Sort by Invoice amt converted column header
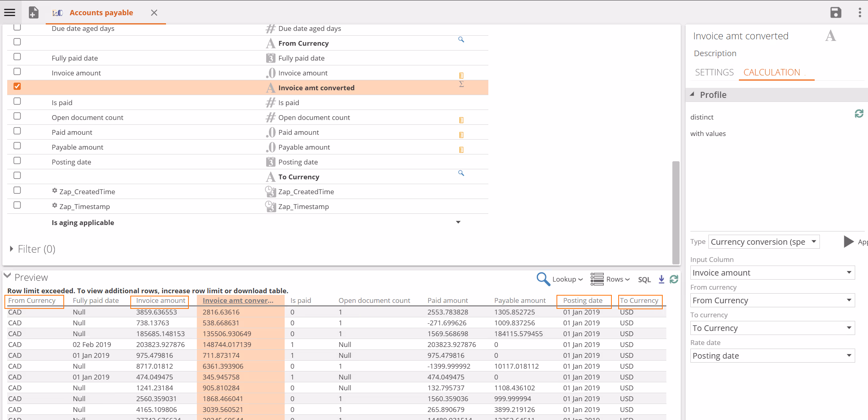Image resolution: width=868 pixels, height=420 pixels. click(238, 300)
